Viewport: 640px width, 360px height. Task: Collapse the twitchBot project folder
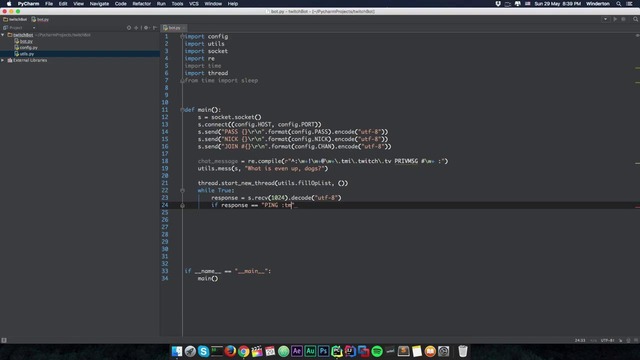click(3, 35)
